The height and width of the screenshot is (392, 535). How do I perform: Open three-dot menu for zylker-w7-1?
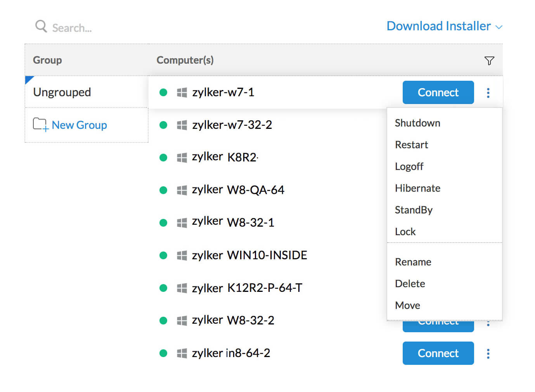pyautogui.click(x=488, y=93)
